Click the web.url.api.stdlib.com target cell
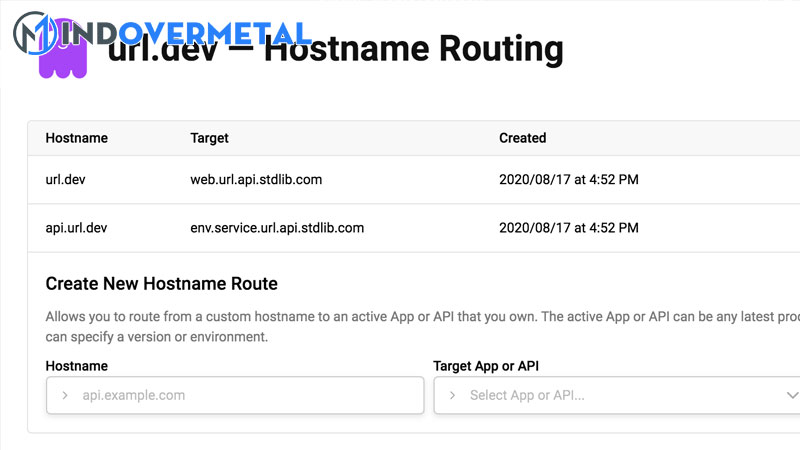This screenshot has width=800, height=450. click(x=256, y=180)
